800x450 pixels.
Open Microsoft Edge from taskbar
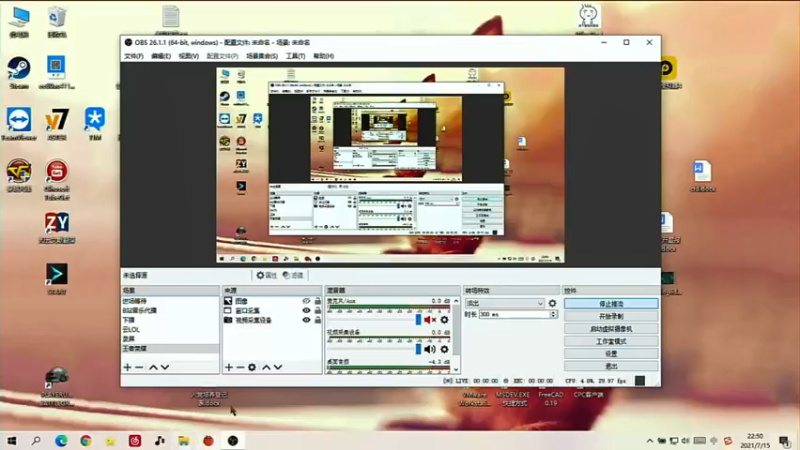click(61, 440)
